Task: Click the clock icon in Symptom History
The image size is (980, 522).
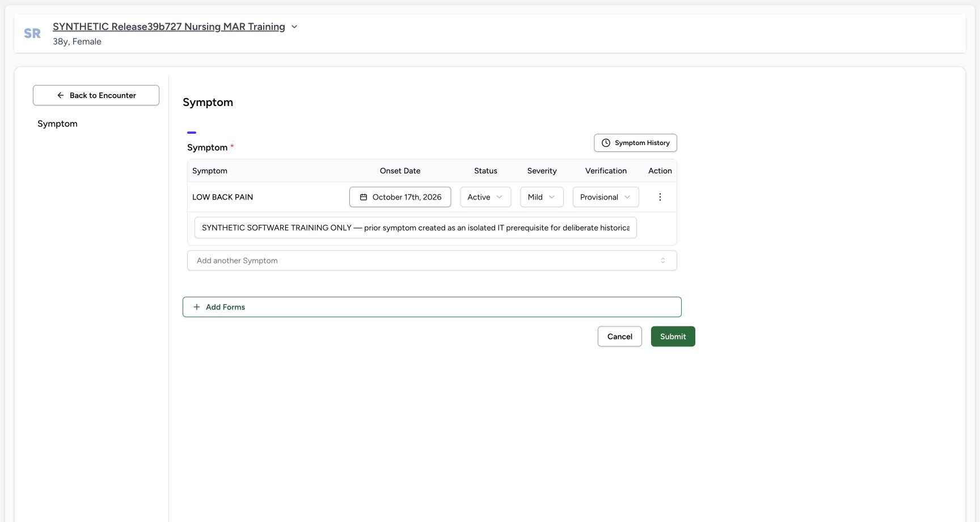Action: pos(606,143)
